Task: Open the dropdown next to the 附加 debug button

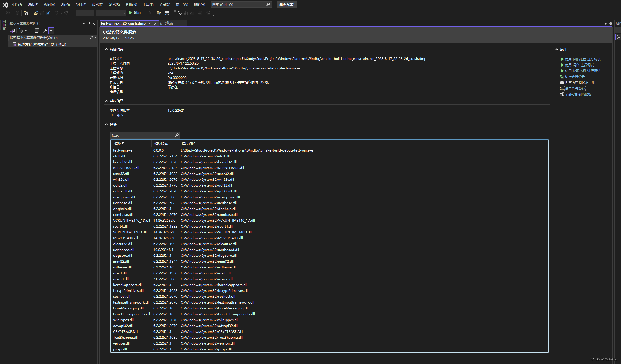Action: pos(146,13)
